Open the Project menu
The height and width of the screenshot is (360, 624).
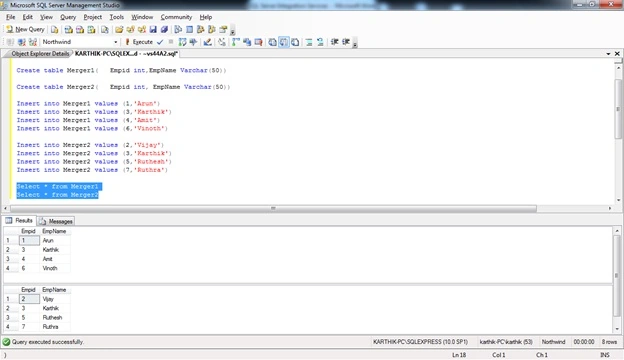click(x=93, y=17)
